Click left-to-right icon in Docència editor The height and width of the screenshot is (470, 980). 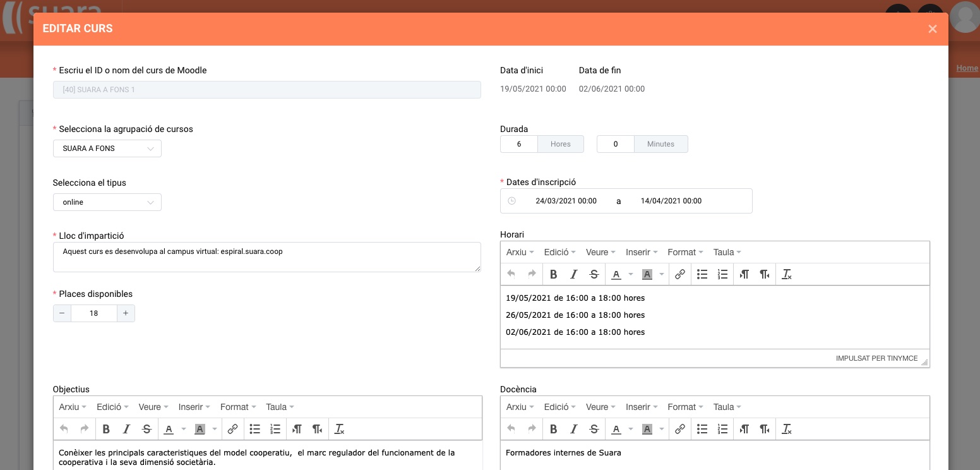[x=744, y=429]
